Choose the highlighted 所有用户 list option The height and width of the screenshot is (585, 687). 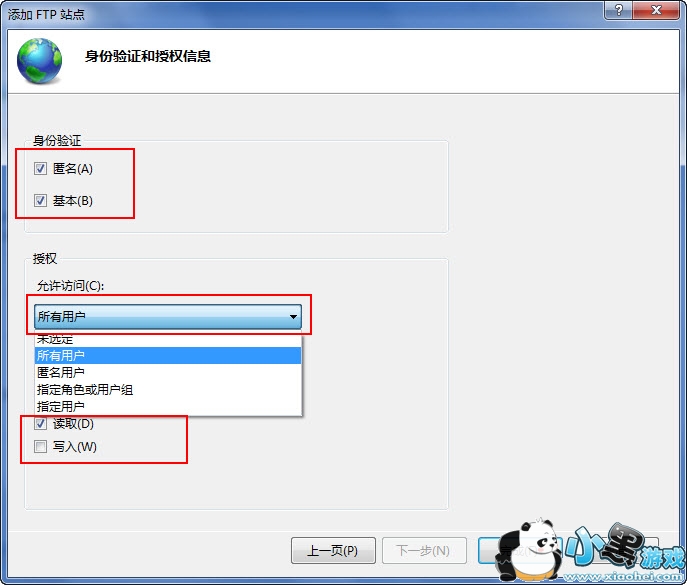pos(168,355)
